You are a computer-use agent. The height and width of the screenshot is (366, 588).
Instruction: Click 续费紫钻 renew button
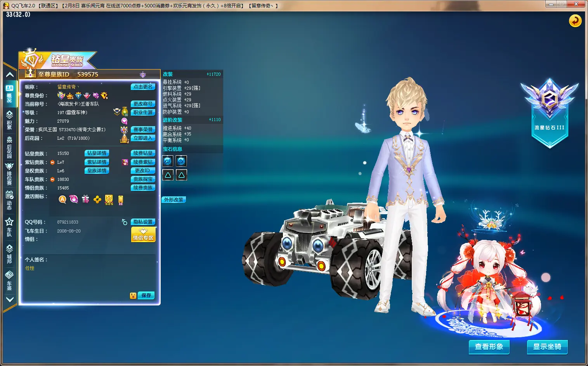pyautogui.click(x=143, y=162)
